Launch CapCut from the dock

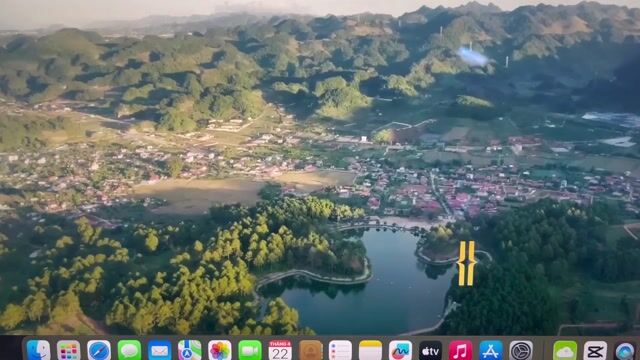coord(596,351)
